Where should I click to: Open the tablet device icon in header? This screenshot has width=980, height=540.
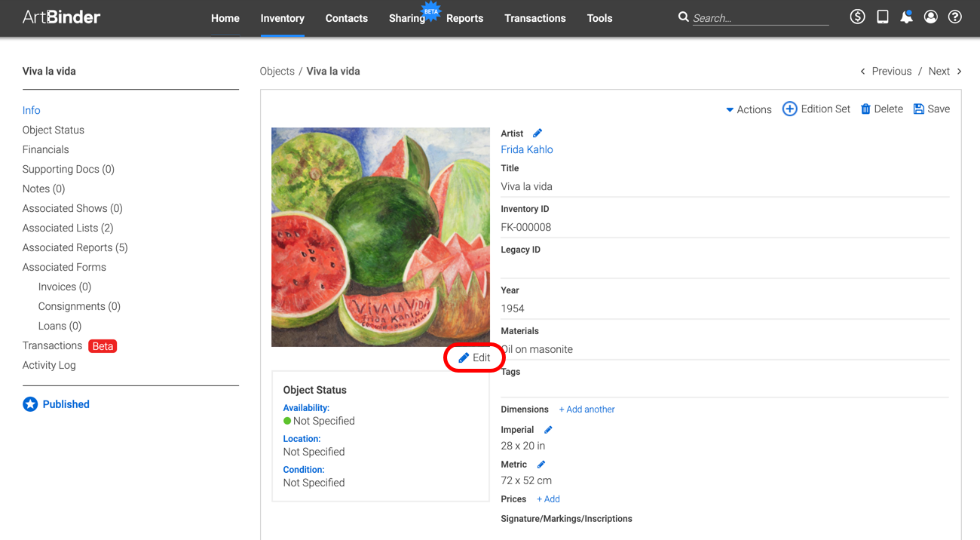pos(882,17)
